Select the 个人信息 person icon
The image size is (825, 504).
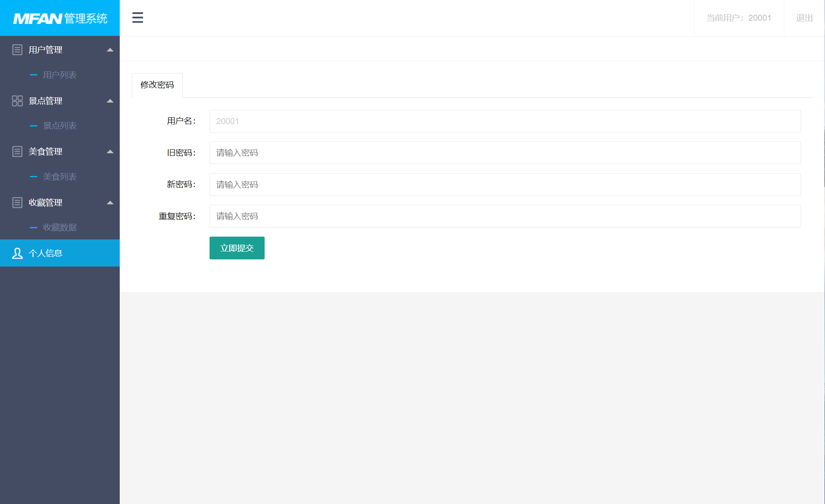(x=17, y=253)
